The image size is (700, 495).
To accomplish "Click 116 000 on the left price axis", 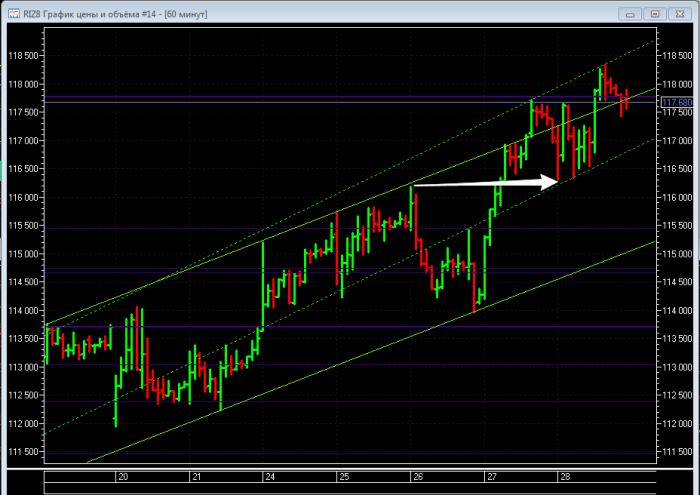I will coord(24,197).
